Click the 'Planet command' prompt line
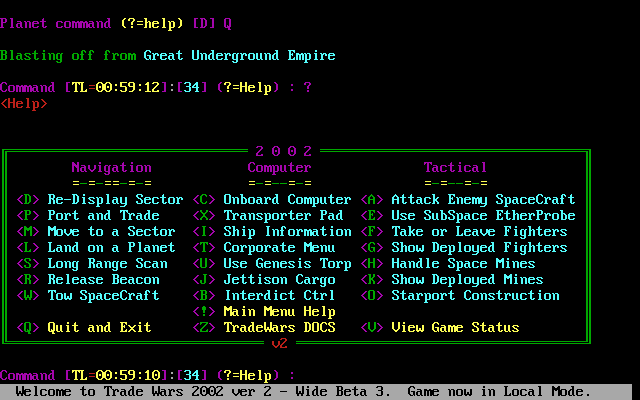Viewport: 640px width, 400px height. click(x=116, y=24)
